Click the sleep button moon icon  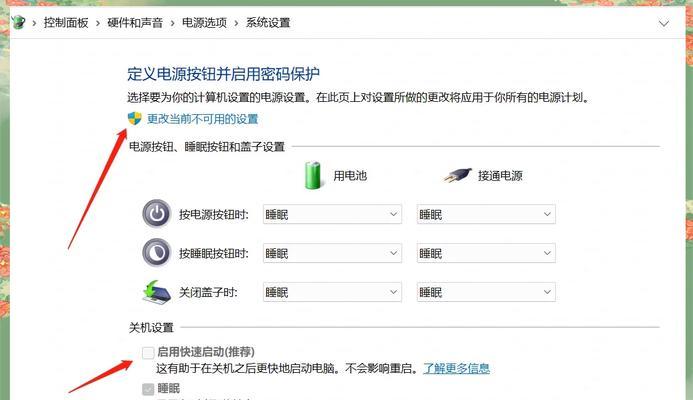(x=156, y=253)
